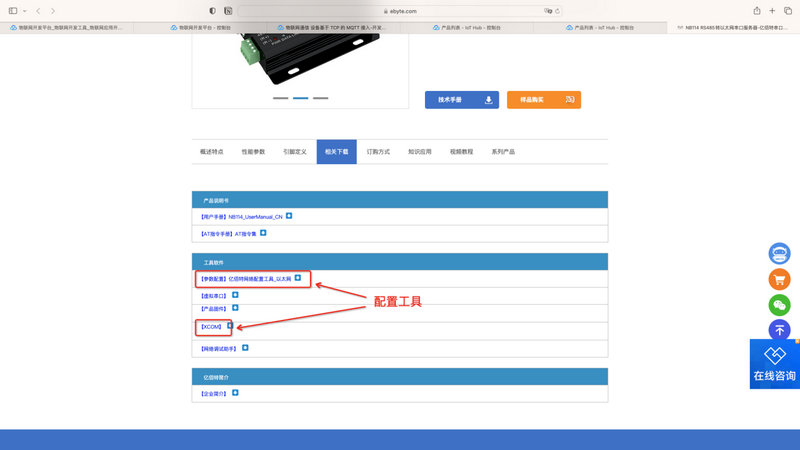Open the 在线咨询 chat widget
The height and width of the screenshot is (450, 800).
point(774,364)
